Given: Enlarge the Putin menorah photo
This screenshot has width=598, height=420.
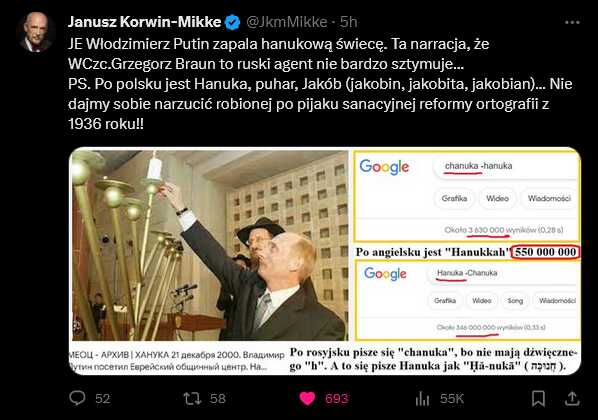Looking at the screenshot, I should [210, 245].
